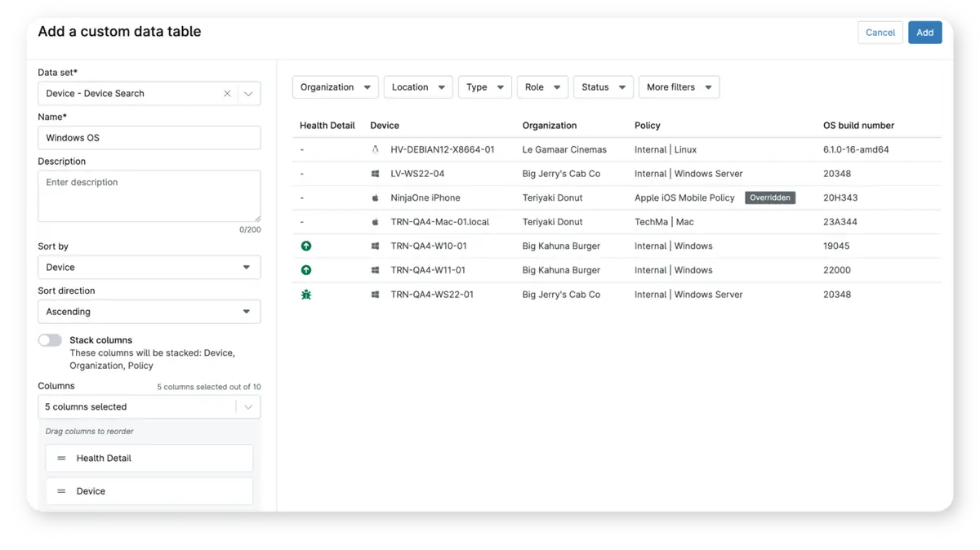Image resolution: width=980 pixels, height=550 pixels.
Task: Click the Cancel button
Action: (880, 33)
